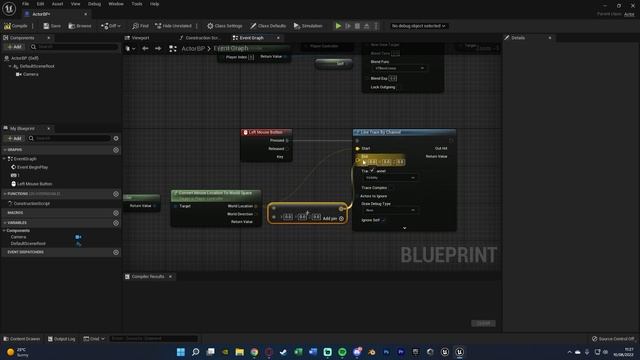Expand Line Trace node advanced pins
This screenshot has width=640, height=360.
click(404, 228)
